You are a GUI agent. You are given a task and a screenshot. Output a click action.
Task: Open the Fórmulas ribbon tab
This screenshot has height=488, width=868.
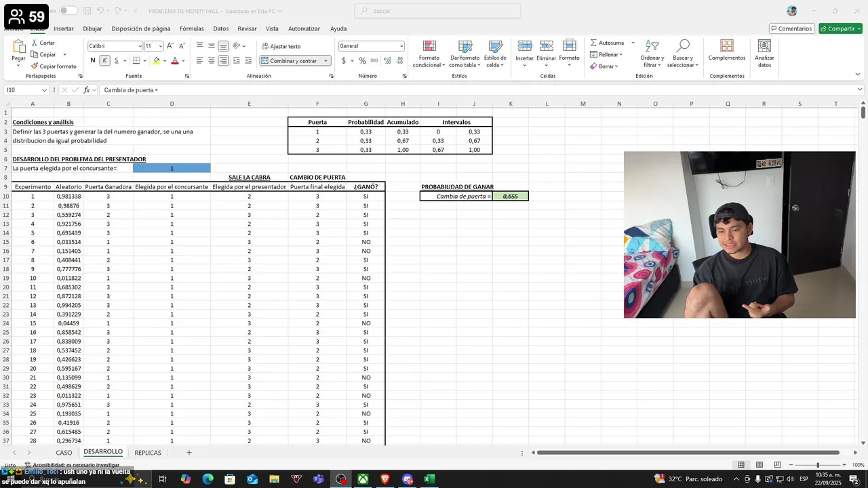192,28
